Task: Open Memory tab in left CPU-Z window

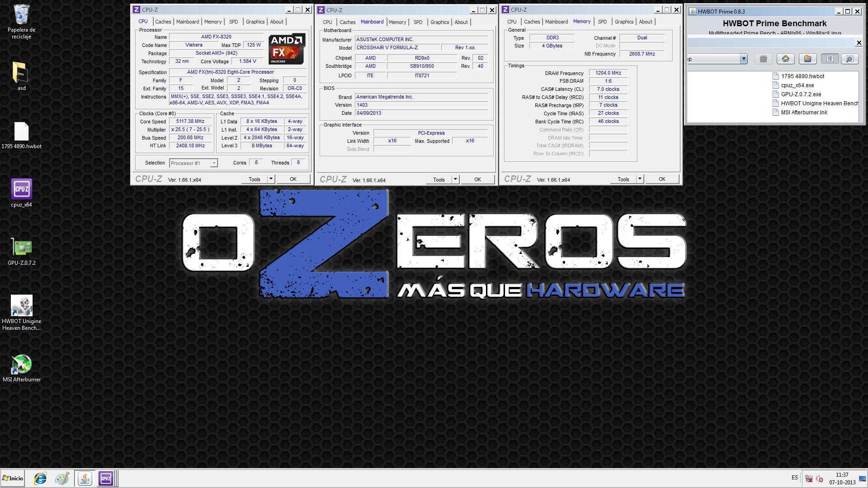Action: point(213,22)
